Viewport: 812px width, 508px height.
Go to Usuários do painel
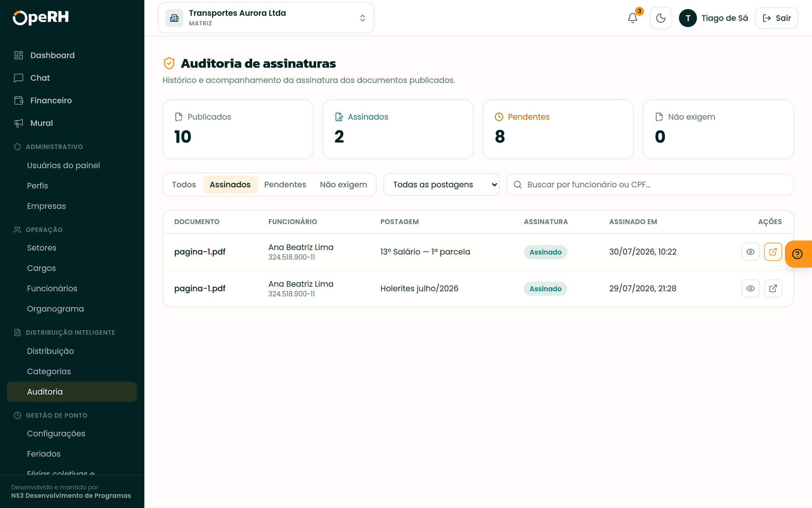coord(72,165)
